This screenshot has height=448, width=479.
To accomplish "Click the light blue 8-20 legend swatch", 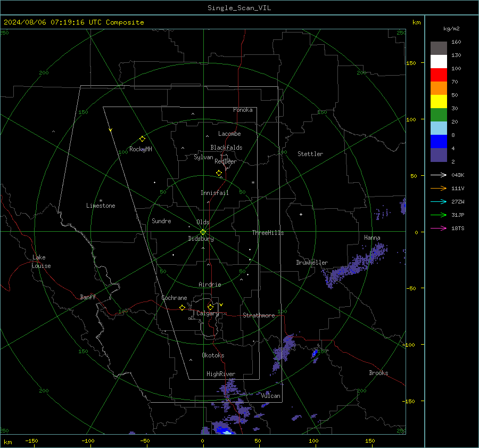I will click(x=439, y=128).
